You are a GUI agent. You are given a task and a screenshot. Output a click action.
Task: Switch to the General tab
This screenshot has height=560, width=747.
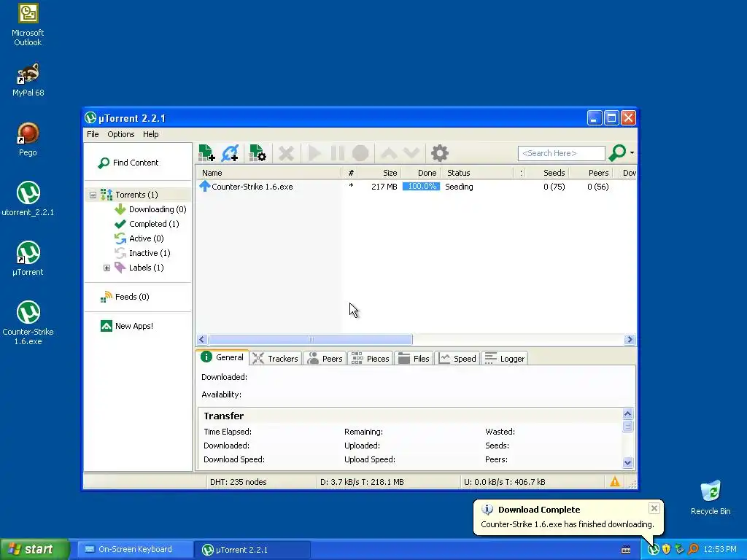(x=222, y=357)
